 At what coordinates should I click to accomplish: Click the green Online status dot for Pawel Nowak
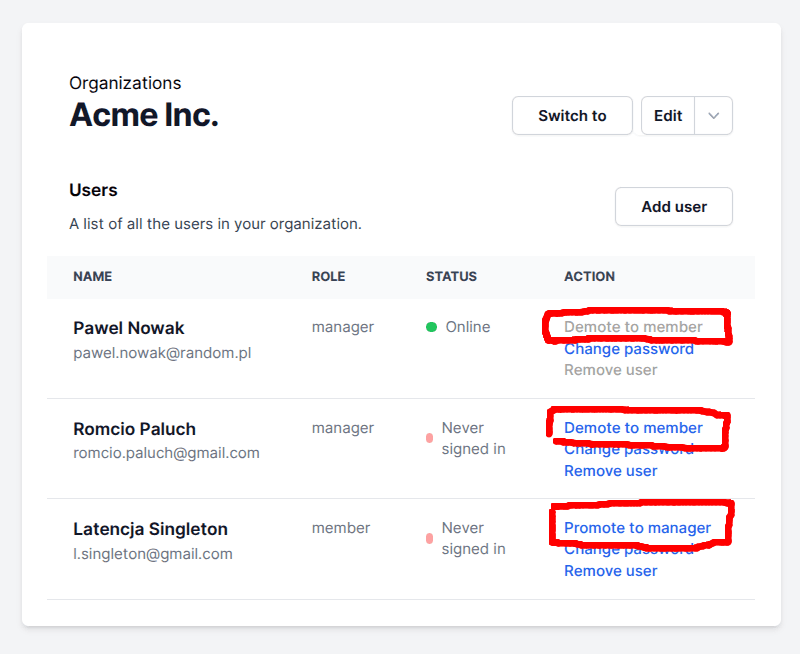[432, 327]
